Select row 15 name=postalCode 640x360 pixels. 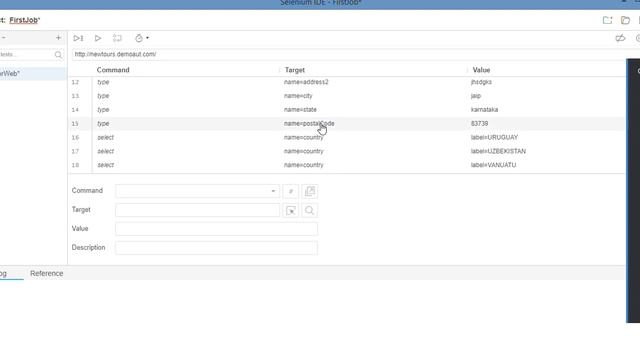347,124
